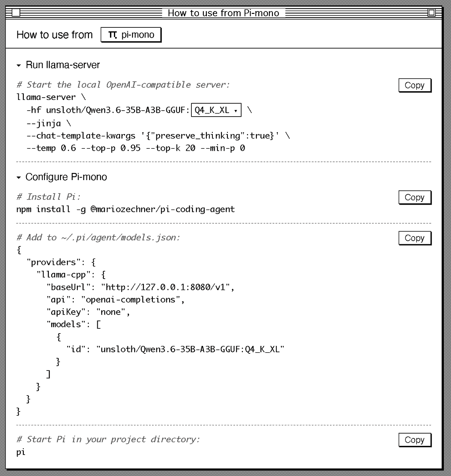The height and width of the screenshot is (476, 451).
Task: Click the npm install -g command line
Action: 125,209
